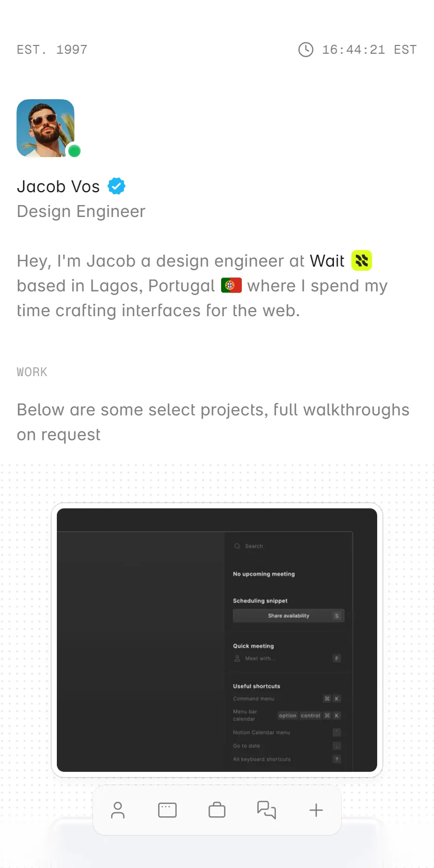
Task: Click the EST. 1997 label
Action: coord(52,50)
